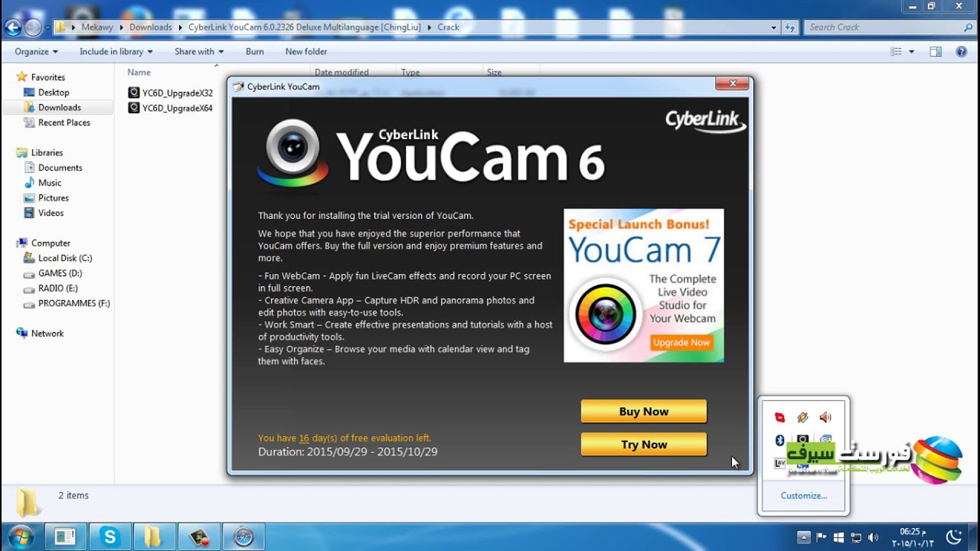Open the network tray icon
This screenshot has width=980, height=551.
coord(856,537)
